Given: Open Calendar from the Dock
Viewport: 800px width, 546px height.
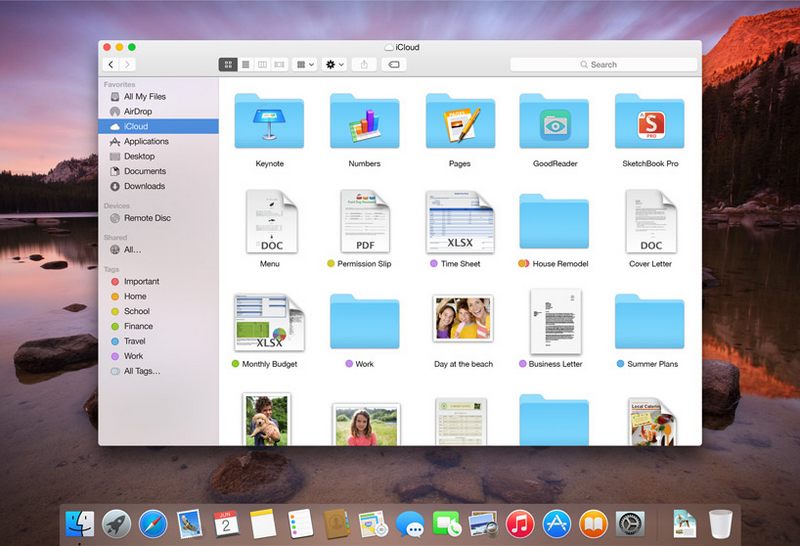Looking at the screenshot, I should tap(226, 524).
